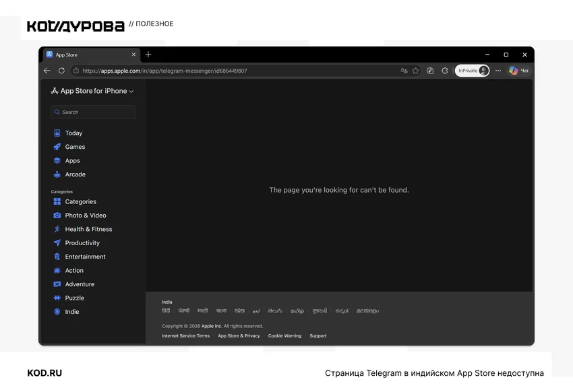
Task: Click the Photo & Video camera icon
Action: (57, 216)
